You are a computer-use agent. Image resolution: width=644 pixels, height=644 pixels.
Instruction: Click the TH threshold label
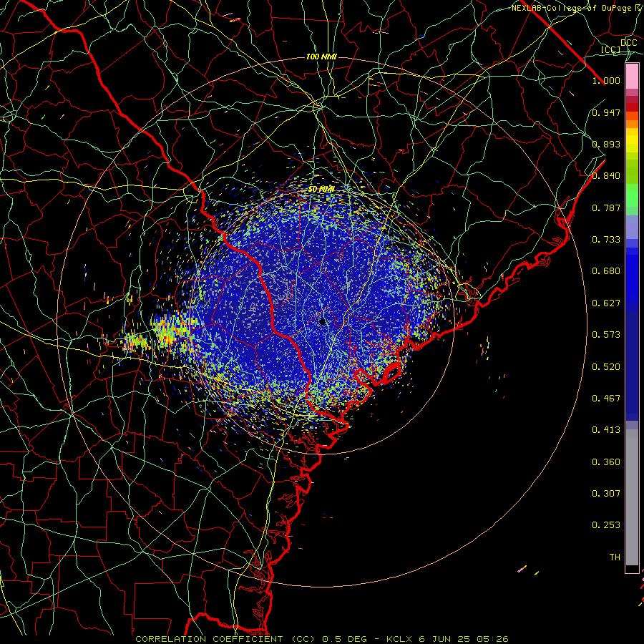(615, 557)
